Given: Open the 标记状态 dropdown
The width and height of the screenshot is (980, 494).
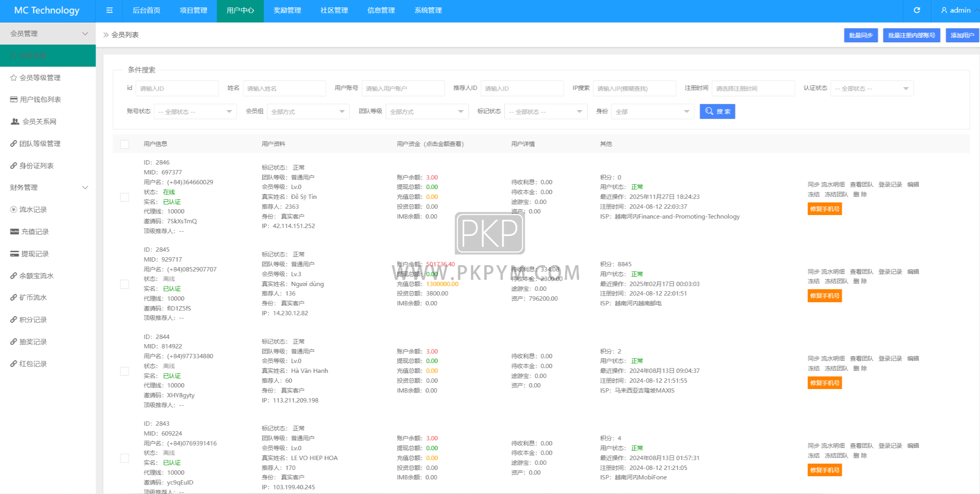Looking at the screenshot, I should click(x=546, y=112).
